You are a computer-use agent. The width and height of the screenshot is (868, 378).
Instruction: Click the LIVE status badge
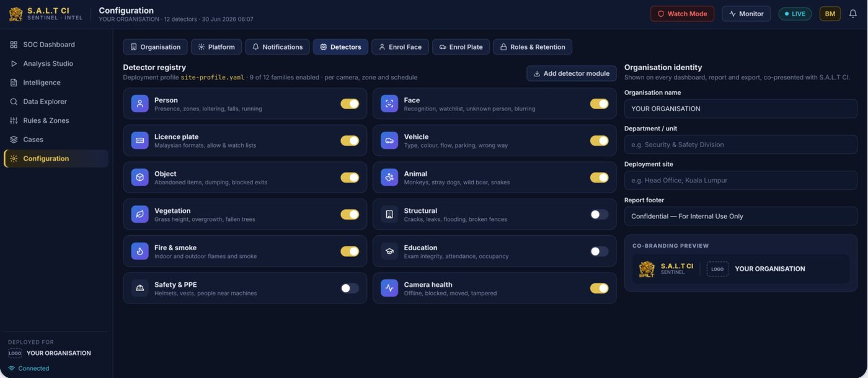point(795,14)
